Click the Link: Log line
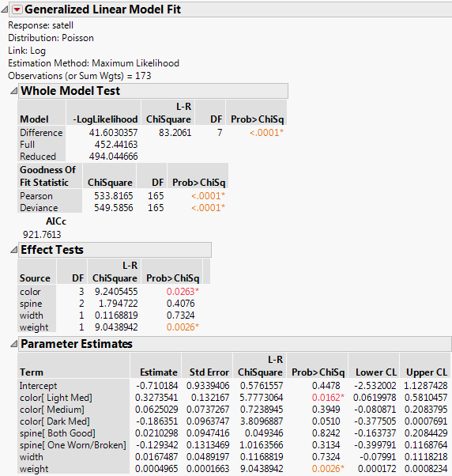The image size is (452, 476). tap(27, 51)
